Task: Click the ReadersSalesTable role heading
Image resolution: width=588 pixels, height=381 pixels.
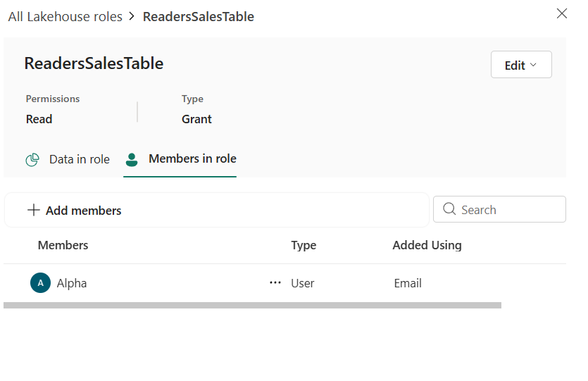Action: point(94,63)
